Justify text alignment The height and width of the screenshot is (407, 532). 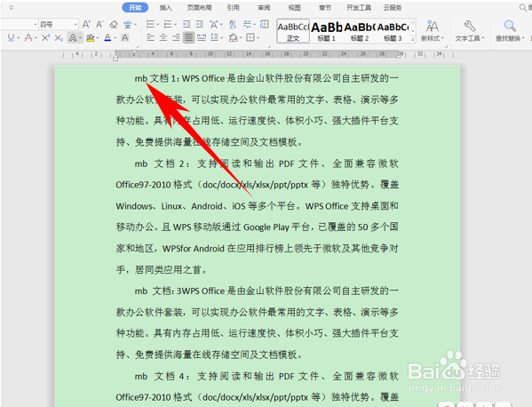tap(188, 37)
